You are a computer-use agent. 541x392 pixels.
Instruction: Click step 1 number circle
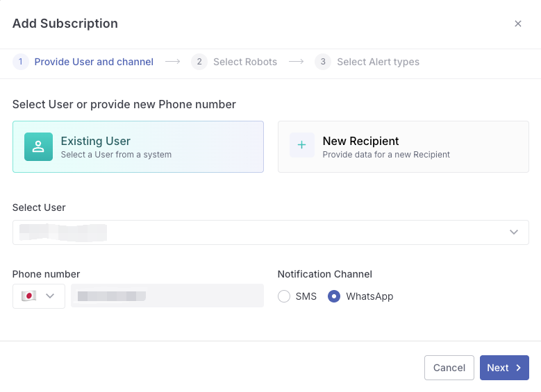click(21, 62)
